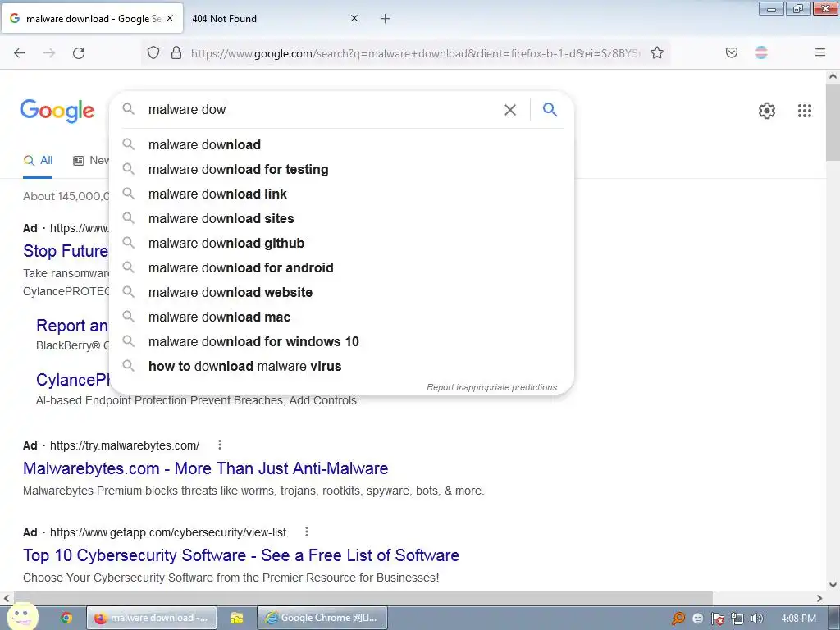Select suggestion 'malware download for windows 10'
Screen dimensions: 840x630
[341, 342]
